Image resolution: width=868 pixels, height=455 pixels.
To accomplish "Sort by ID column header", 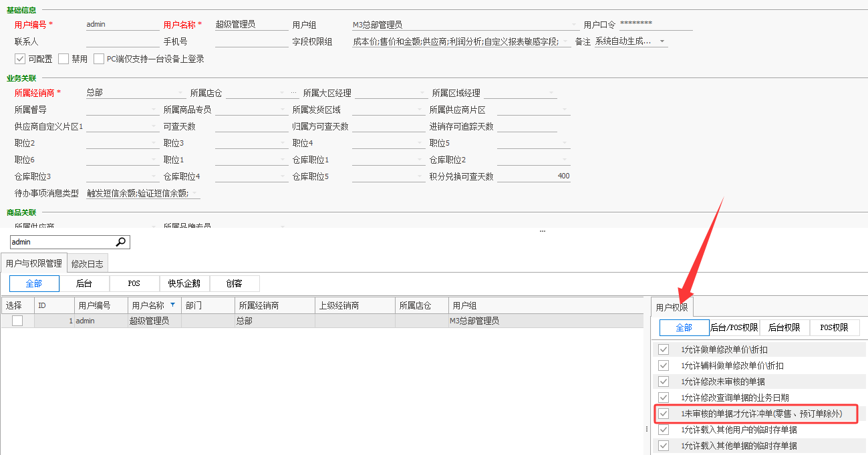I will pos(54,305).
